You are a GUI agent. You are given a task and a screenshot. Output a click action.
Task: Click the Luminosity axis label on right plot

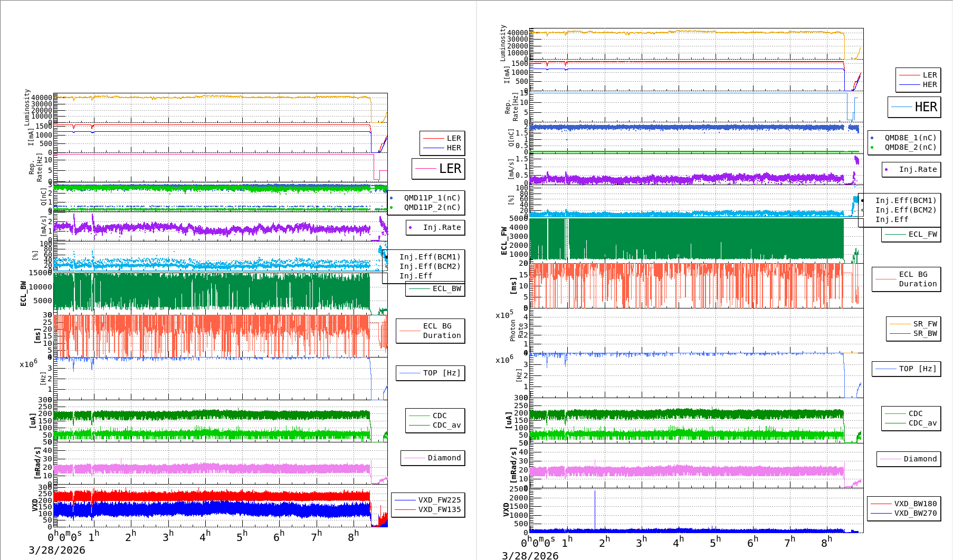503,43
